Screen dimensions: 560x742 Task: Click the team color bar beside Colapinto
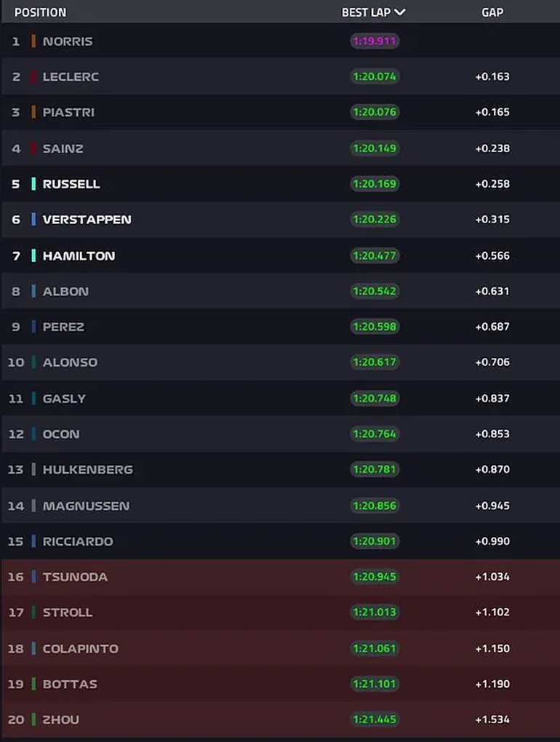click(x=33, y=648)
